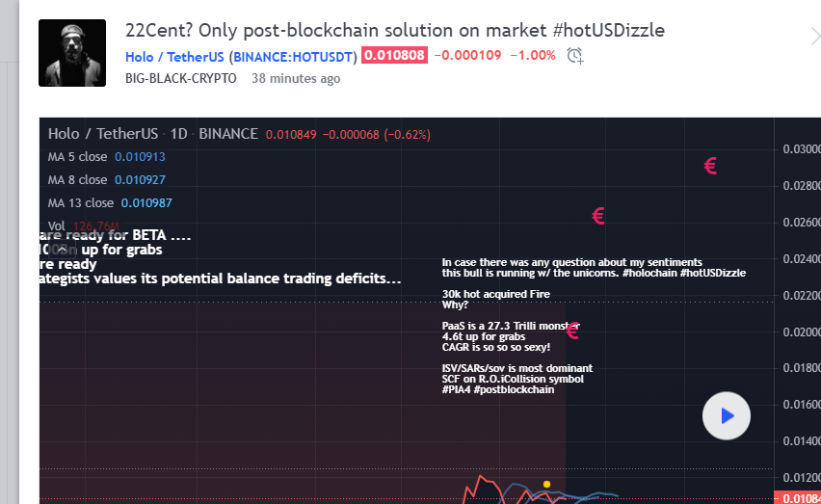Open BIG-BLACK-CRYPTO's avatar picture
Image resolution: width=821 pixels, height=504 pixels.
tap(72, 53)
